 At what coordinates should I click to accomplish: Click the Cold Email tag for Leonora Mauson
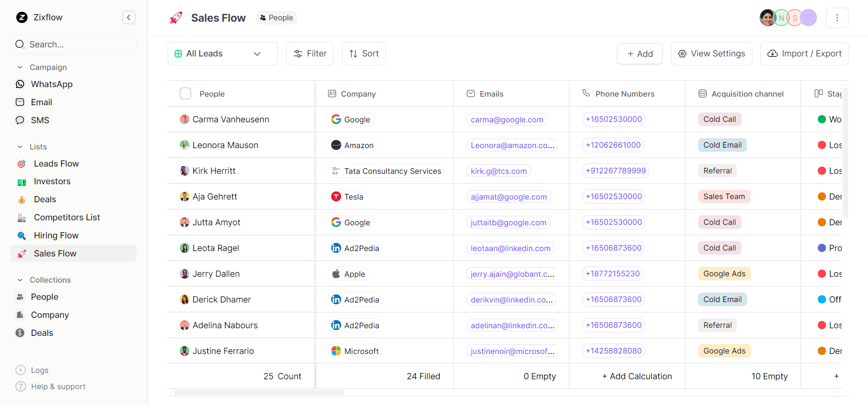pos(722,145)
